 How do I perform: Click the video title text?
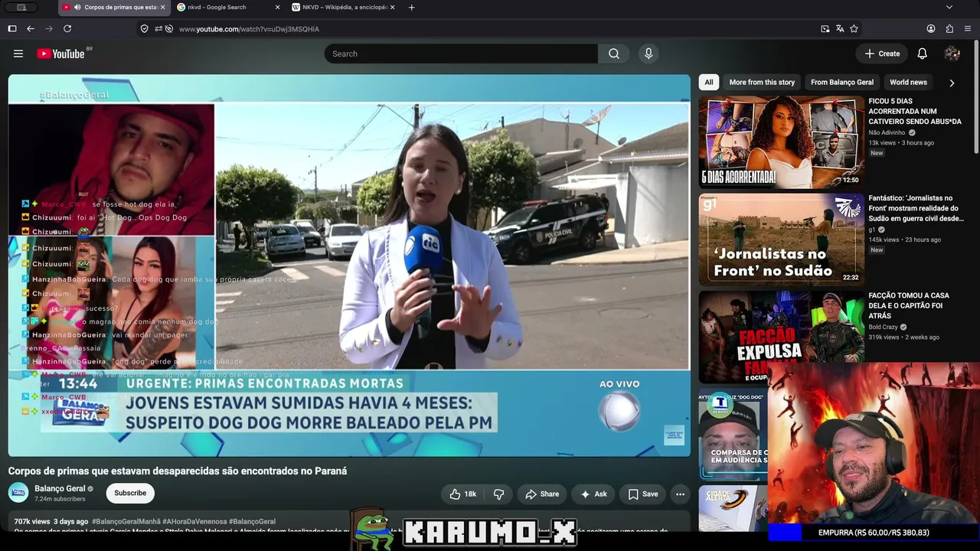178,471
